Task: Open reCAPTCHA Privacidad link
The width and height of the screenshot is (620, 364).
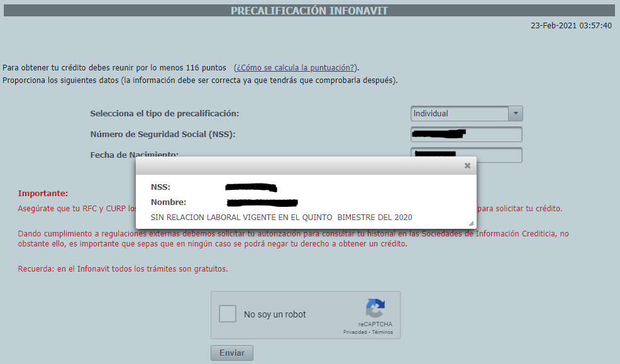Action: 355,332
